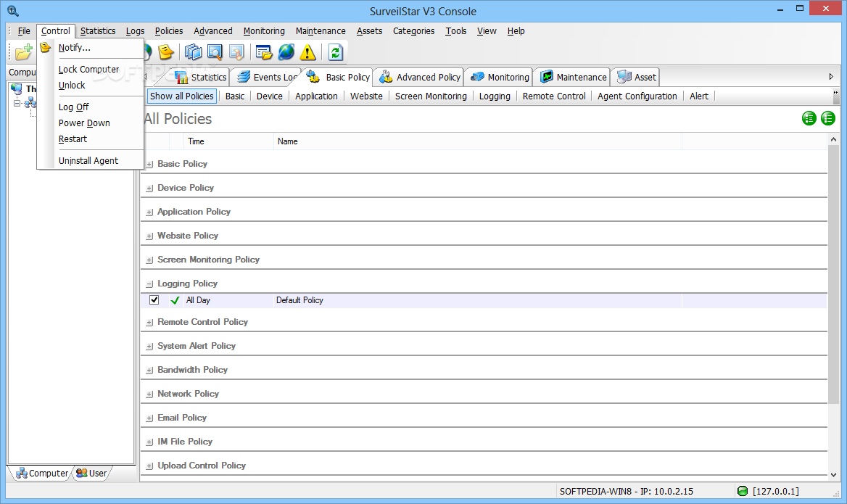Viewport: 847px width, 504px height.
Task: Open the Statistics tab
Action: (x=200, y=78)
